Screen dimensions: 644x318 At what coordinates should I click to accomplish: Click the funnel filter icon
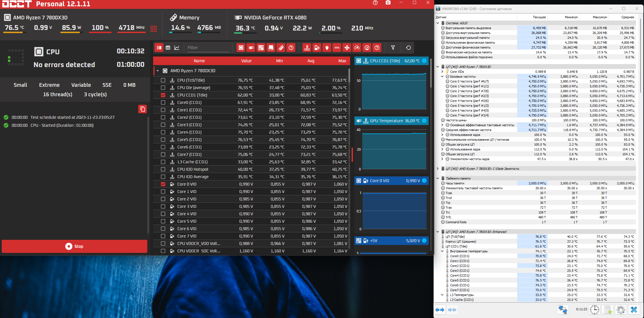pyautogui.click(x=393, y=48)
